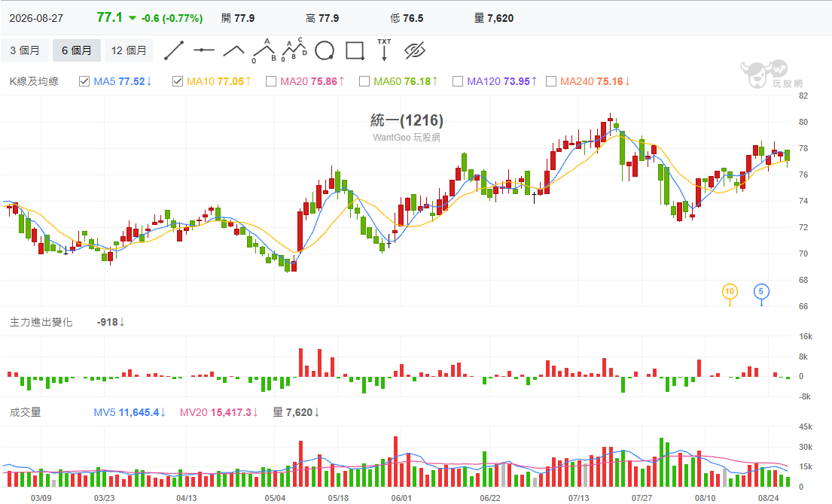Click the 05/18 date axis label

tap(338, 498)
